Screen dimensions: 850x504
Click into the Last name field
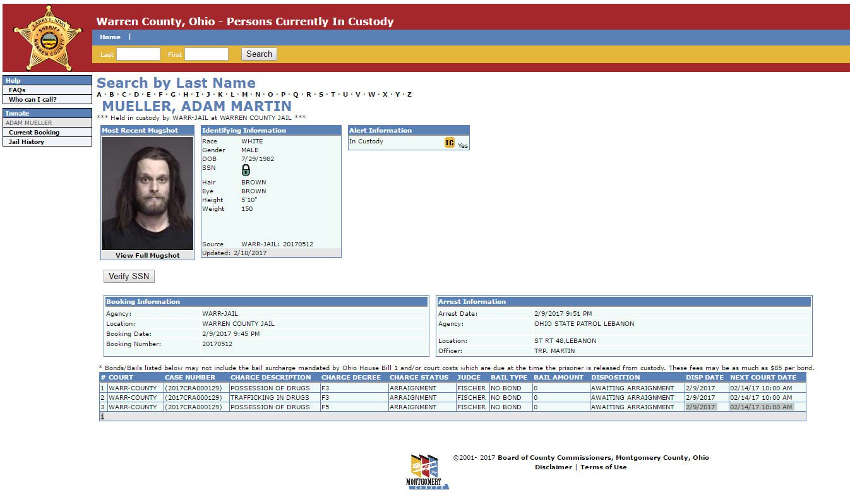click(138, 54)
